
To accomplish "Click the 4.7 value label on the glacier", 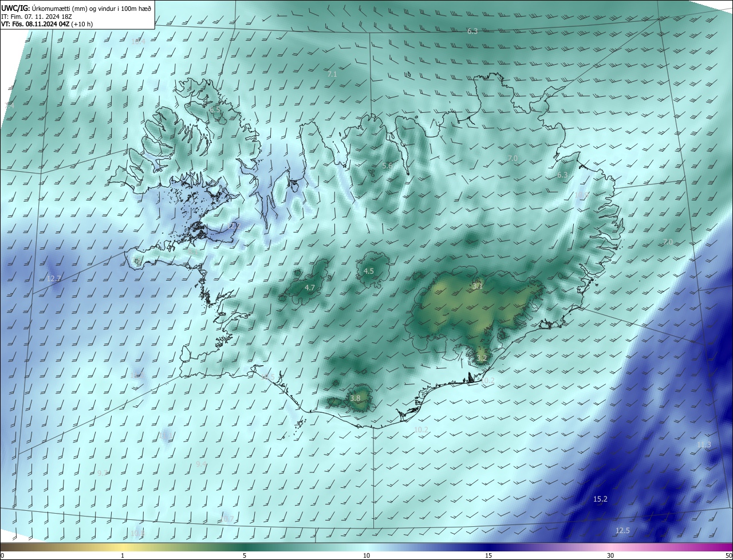I will (310, 288).
